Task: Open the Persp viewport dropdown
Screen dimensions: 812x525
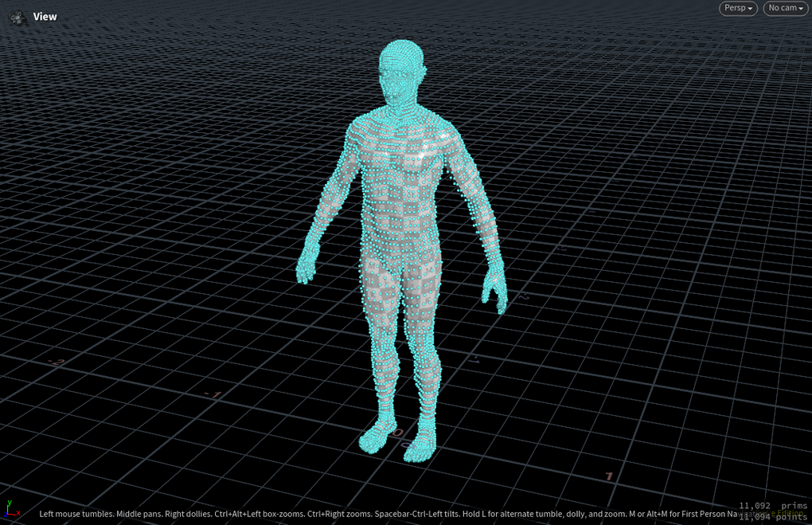Action: pyautogui.click(x=739, y=8)
